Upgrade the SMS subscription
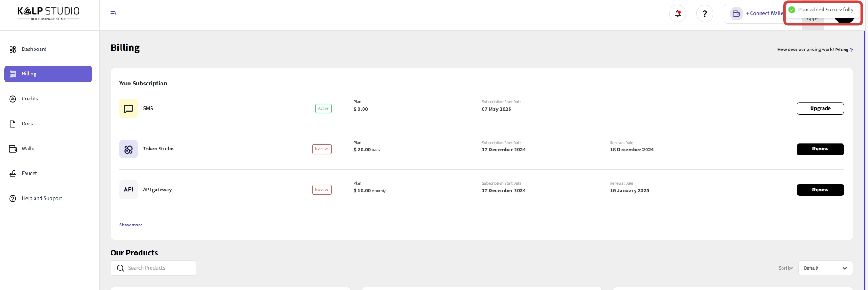The width and height of the screenshot is (868, 290). 820,108
